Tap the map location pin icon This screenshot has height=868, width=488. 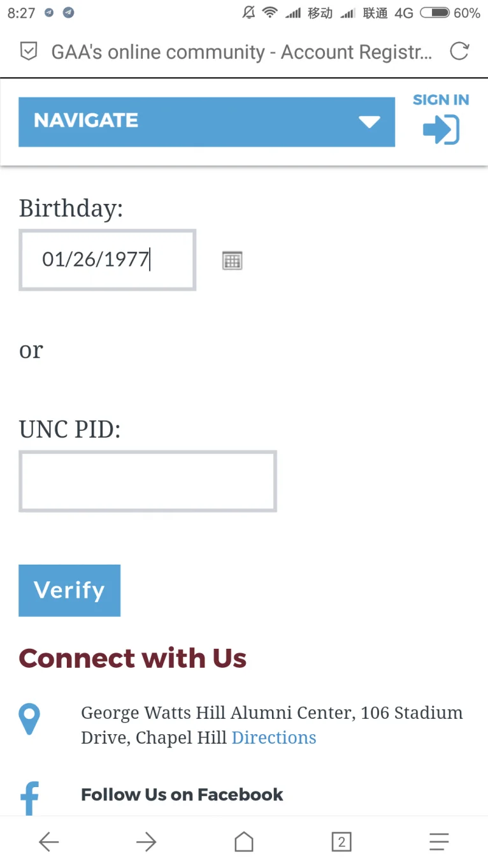click(x=29, y=720)
